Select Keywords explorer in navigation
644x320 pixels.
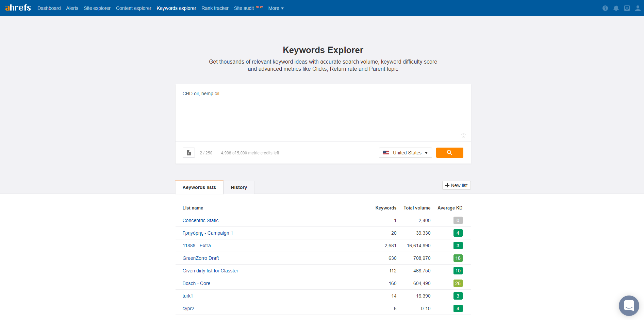tap(176, 8)
